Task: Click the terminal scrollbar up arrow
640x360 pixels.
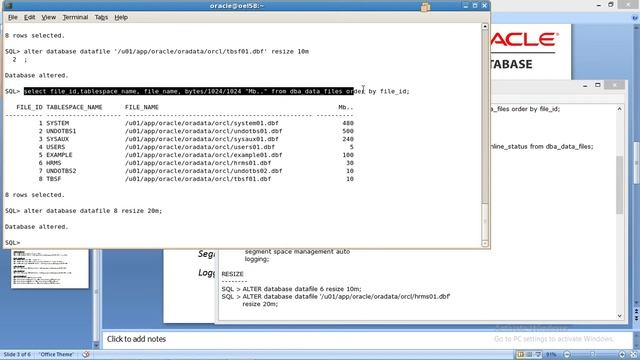Action: (485, 26)
